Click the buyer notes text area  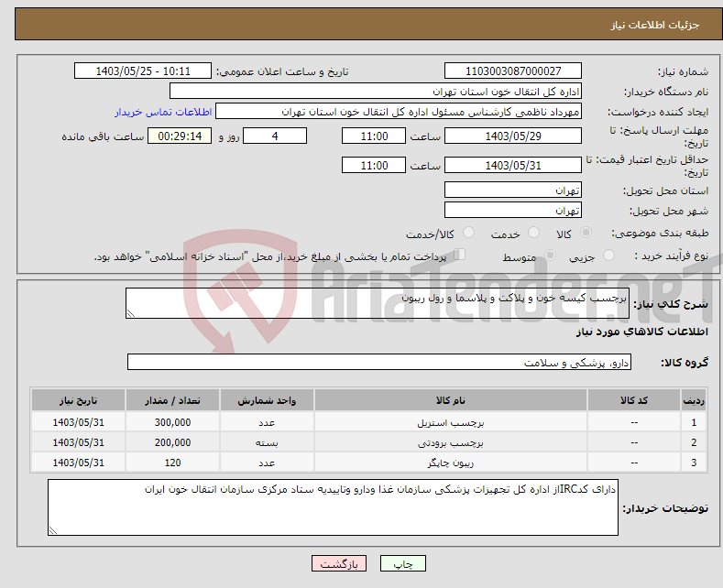pos(333,507)
